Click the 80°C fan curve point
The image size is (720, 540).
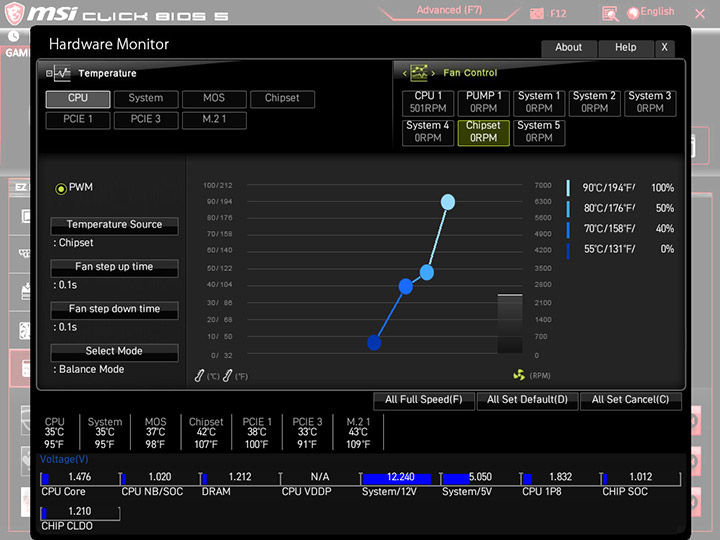click(x=427, y=273)
